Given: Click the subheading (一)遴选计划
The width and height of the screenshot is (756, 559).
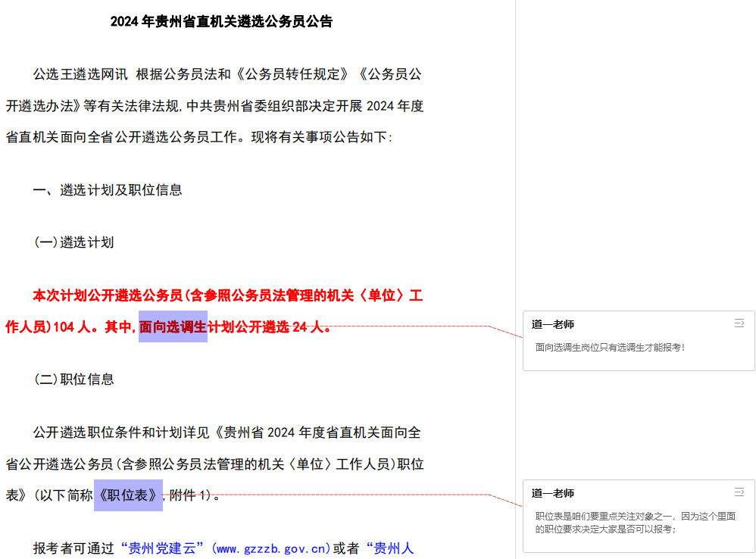Looking at the screenshot, I should (74, 242).
